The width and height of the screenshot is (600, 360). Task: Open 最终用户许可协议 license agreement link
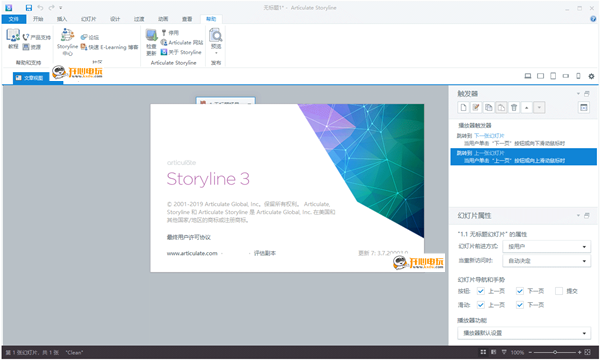point(189,237)
